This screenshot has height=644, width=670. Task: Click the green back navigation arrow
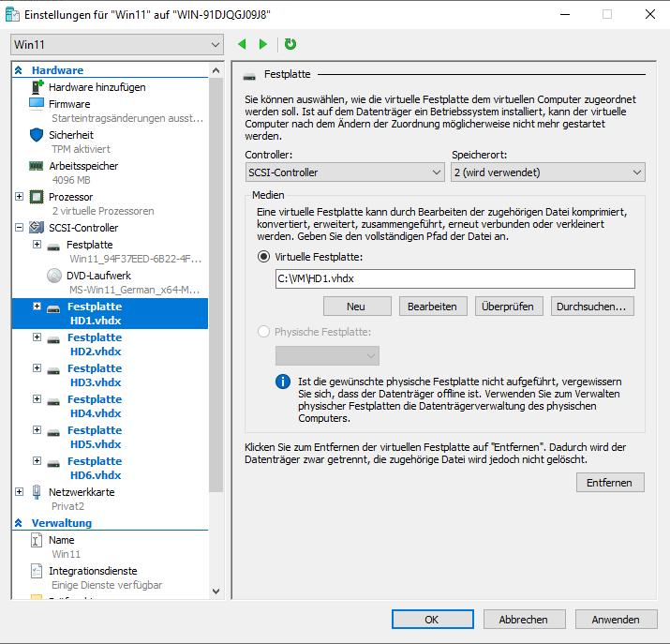243,44
